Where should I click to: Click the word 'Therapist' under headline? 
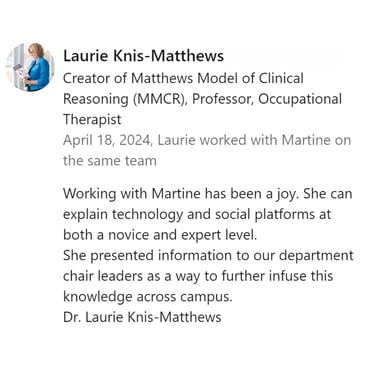point(92,119)
